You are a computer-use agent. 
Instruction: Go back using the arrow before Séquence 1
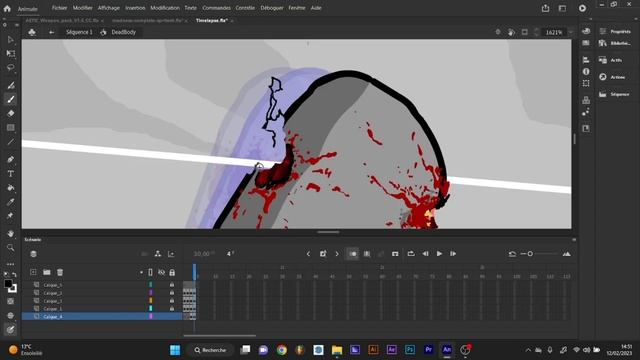click(51, 32)
